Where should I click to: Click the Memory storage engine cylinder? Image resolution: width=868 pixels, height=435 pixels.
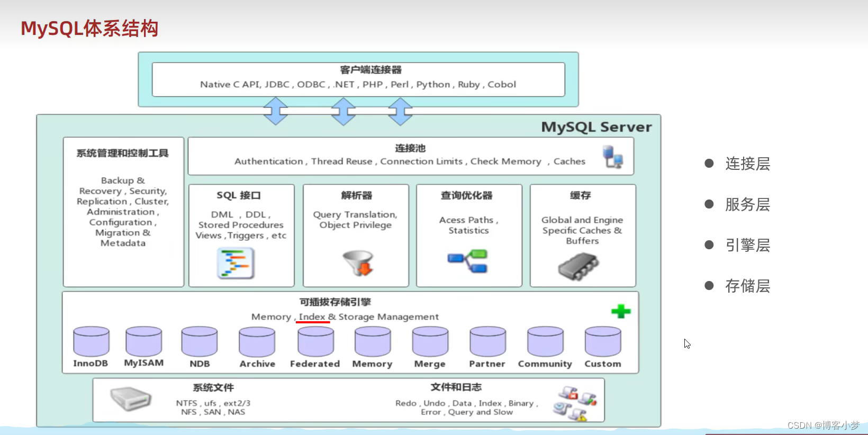point(373,342)
